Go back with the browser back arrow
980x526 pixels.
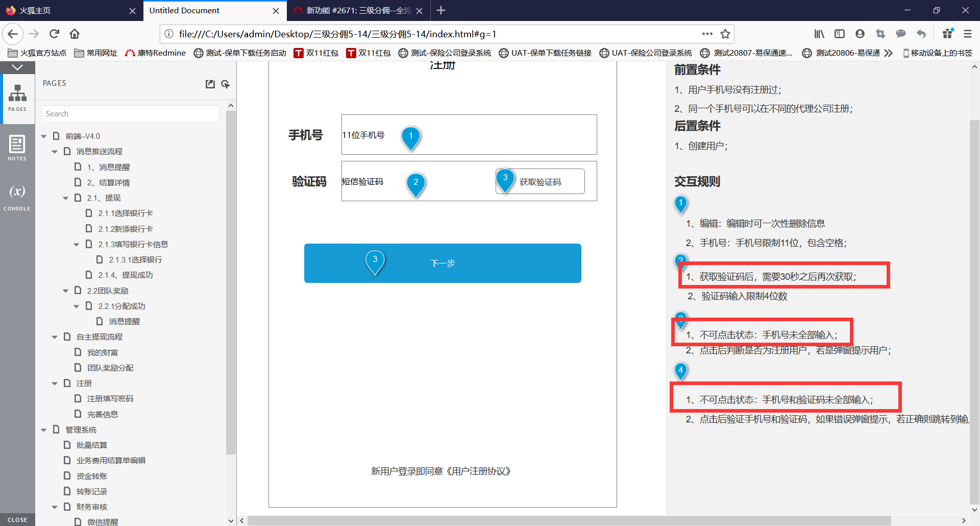13,34
